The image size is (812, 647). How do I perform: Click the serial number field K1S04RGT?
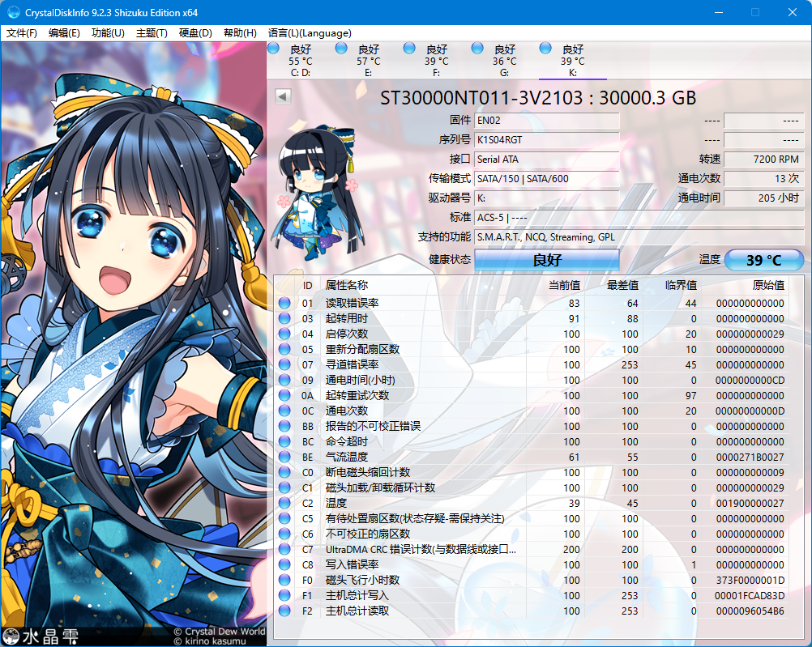(x=547, y=140)
